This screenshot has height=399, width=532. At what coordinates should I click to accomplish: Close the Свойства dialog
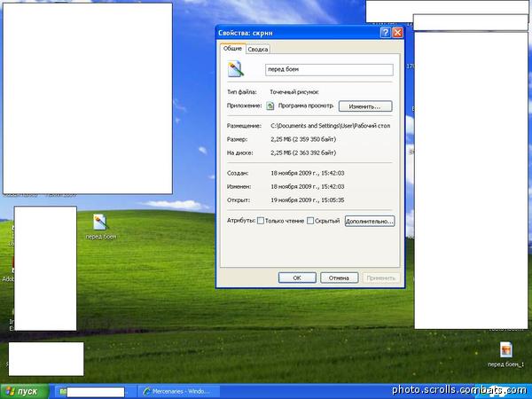point(397,33)
